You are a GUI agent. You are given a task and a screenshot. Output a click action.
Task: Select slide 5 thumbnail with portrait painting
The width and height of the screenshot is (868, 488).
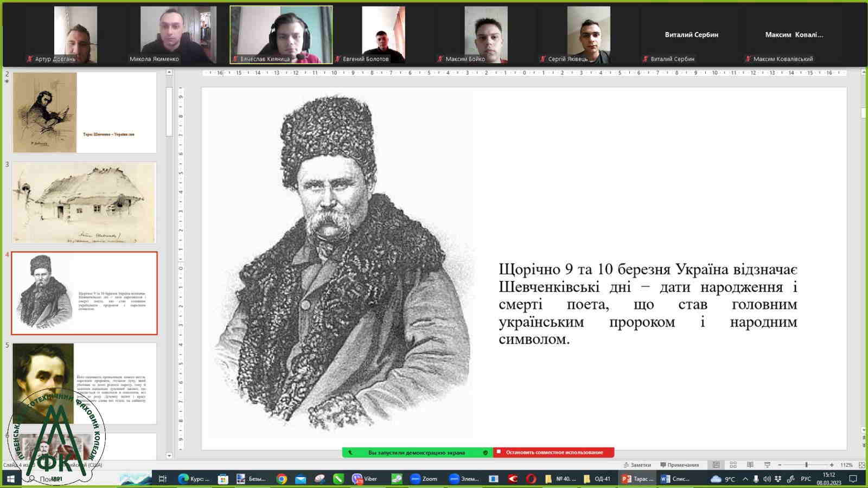point(84,383)
